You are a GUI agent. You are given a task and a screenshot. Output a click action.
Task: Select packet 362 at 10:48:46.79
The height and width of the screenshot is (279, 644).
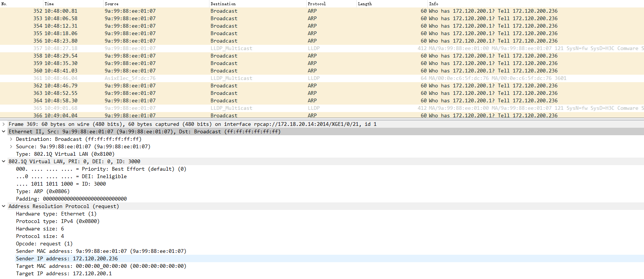coord(322,86)
